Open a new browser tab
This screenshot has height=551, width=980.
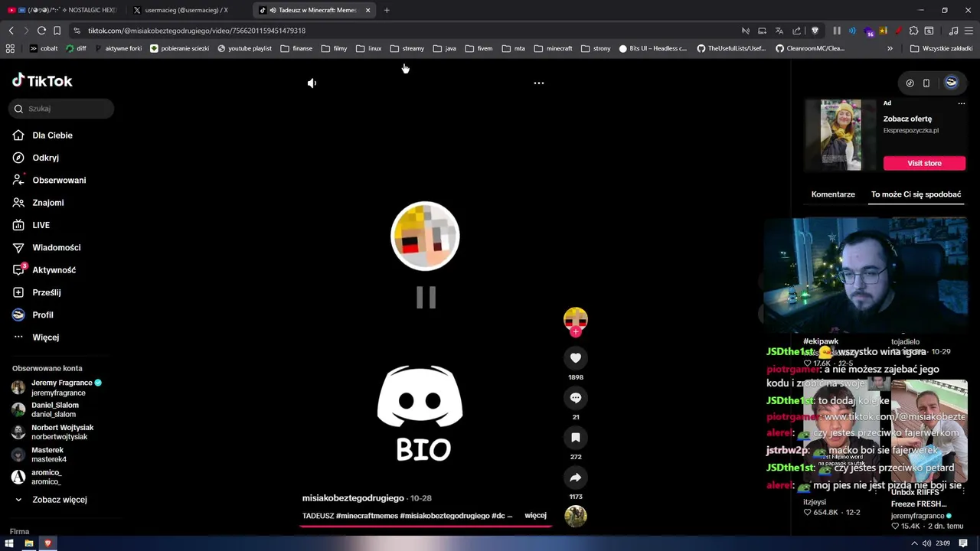[x=387, y=10]
